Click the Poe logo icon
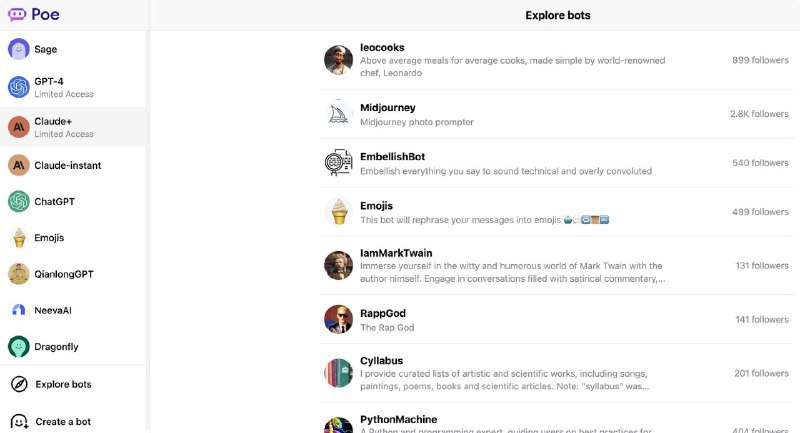The width and height of the screenshot is (800, 433). point(18,15)
